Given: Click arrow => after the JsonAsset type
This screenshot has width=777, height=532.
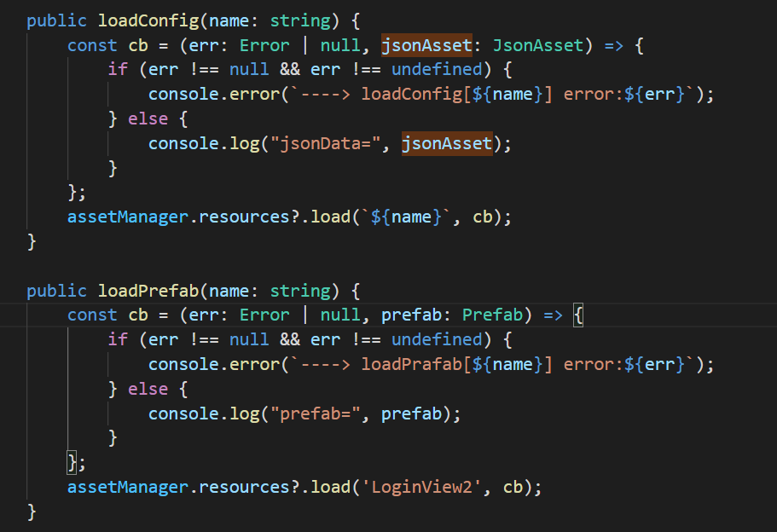Looking at the screenshot, I should point(614,45).
